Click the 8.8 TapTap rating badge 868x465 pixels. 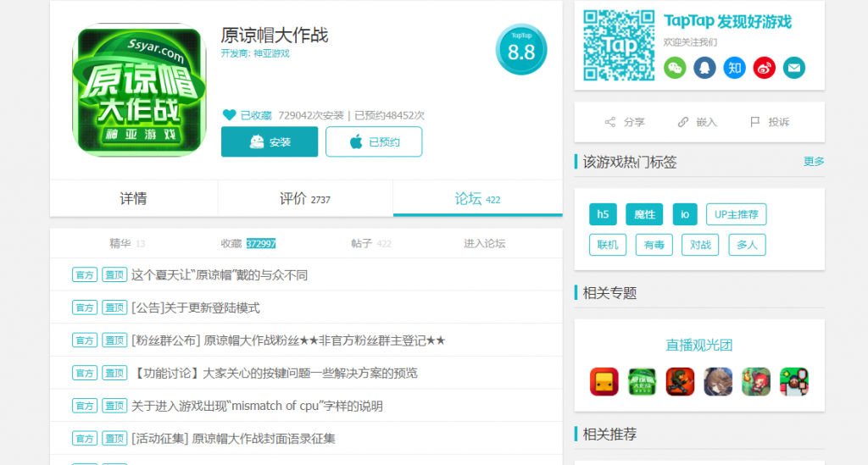(521, 49)
